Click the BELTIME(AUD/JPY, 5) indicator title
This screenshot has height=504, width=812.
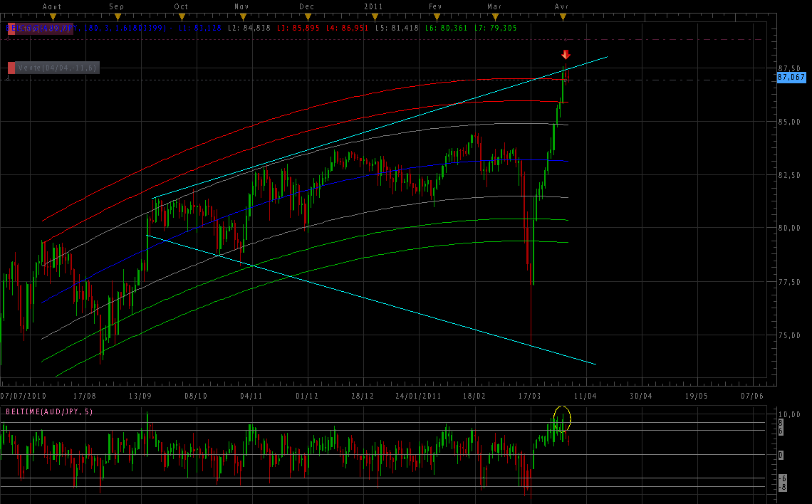pyautogui.click(x=49, y=411)
